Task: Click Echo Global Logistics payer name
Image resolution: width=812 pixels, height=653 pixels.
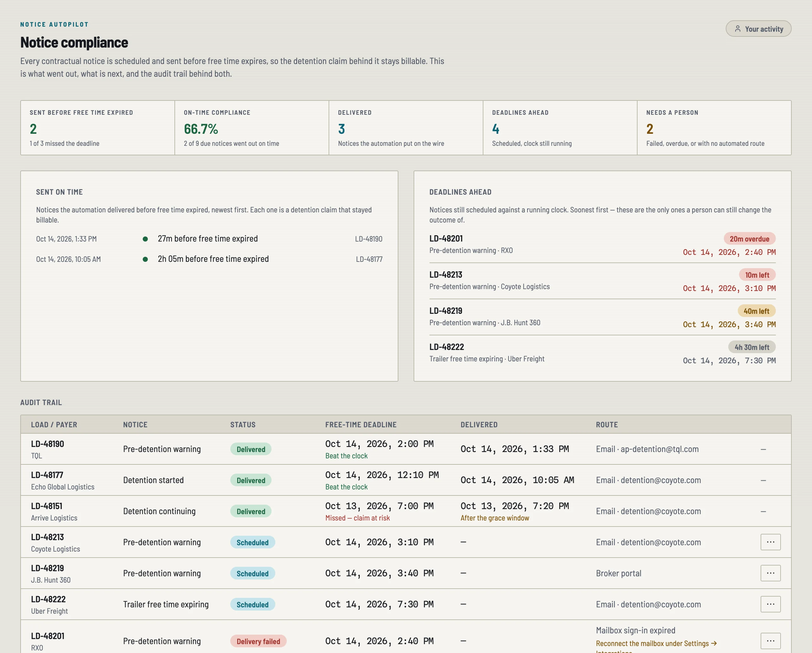Action: pos(62,487)
